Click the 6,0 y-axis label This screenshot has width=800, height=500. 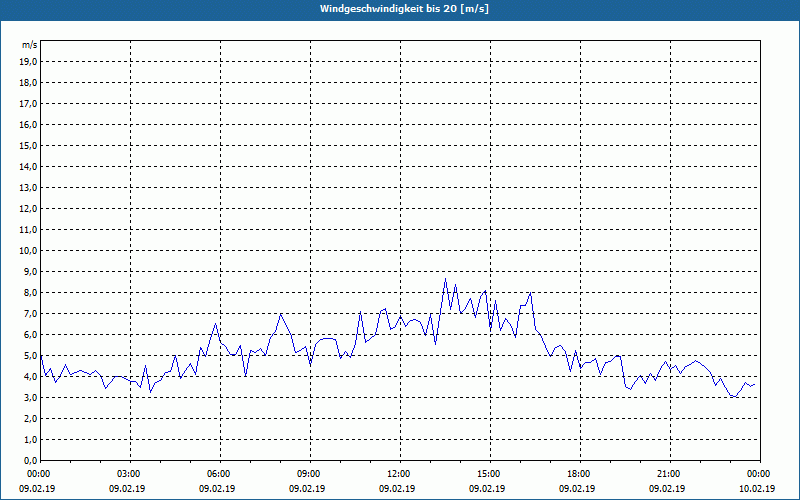pyautogui.click(x=30, y=334)
